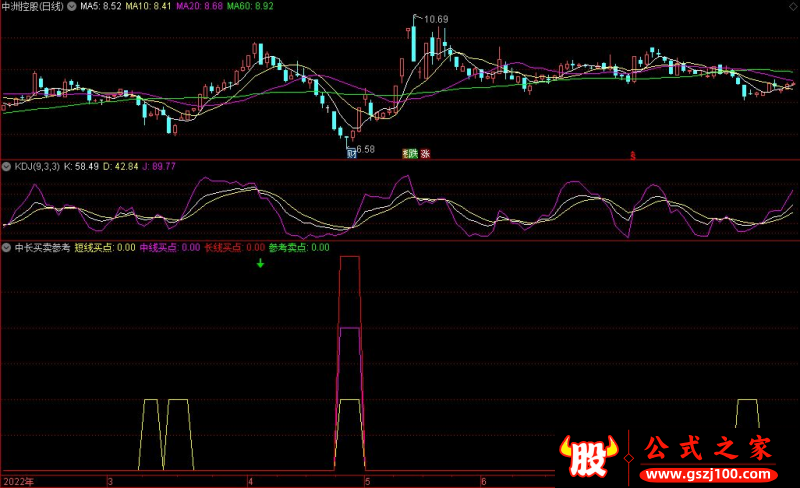Screen dimensions: 800x488
Task: Click the blue 财 finance marker icon
Action: click(x=352, y=154)
